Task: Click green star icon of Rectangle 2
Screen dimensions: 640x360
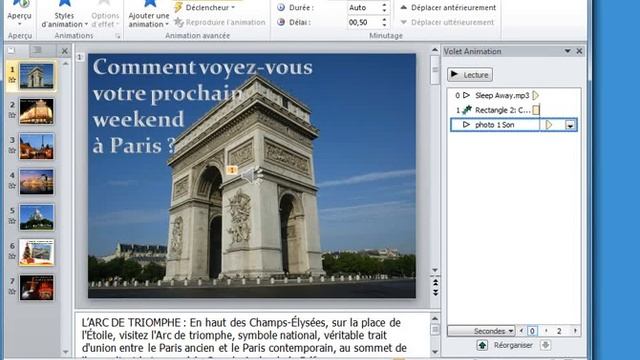Action: click(x=467, y=109)
